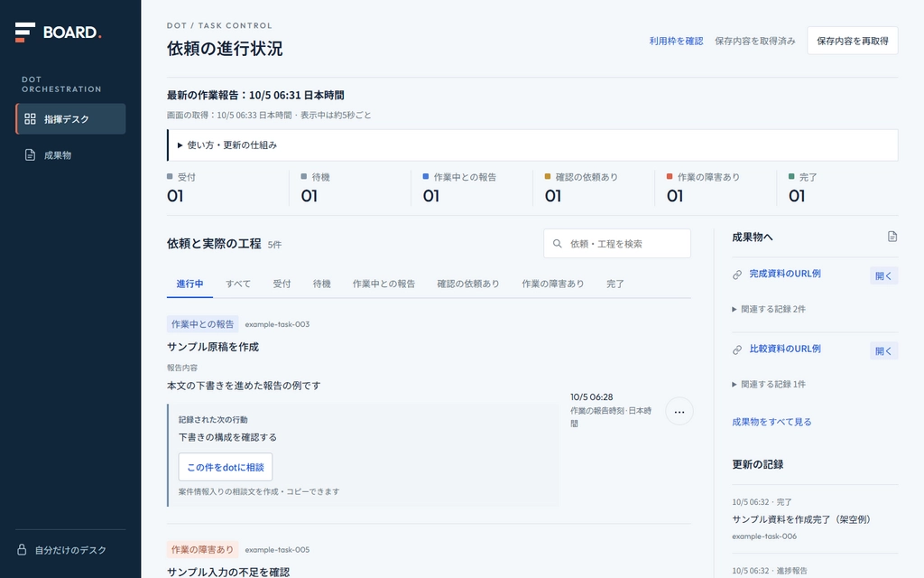Open the 完成資料のURL例 link
The image size is (924, 578).
click(x=785, y=274)
